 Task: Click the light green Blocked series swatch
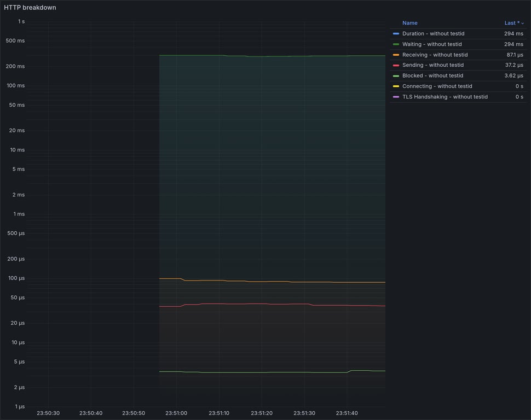396,75
